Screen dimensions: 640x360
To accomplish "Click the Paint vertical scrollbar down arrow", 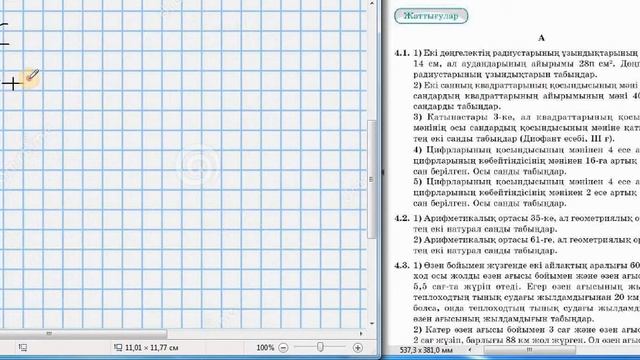I will 372,324.
